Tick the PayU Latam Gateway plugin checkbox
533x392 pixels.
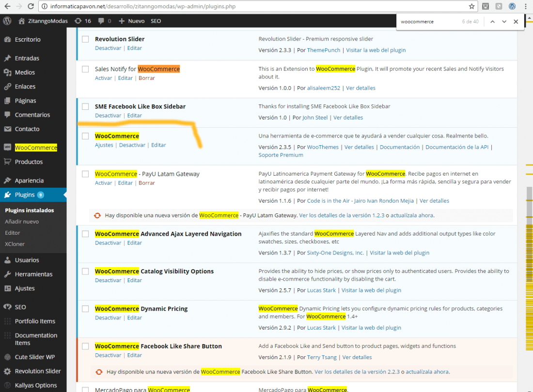(x=85, y=174)
